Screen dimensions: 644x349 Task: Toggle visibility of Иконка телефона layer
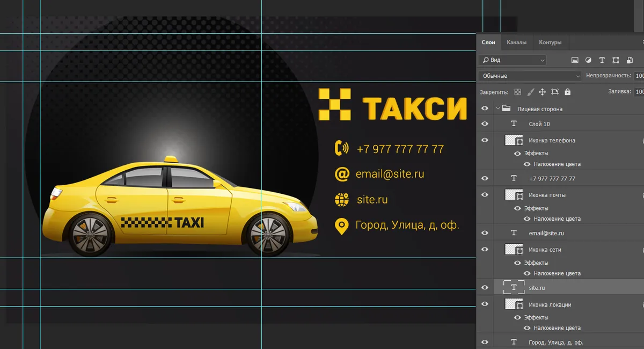pos(485,140)
